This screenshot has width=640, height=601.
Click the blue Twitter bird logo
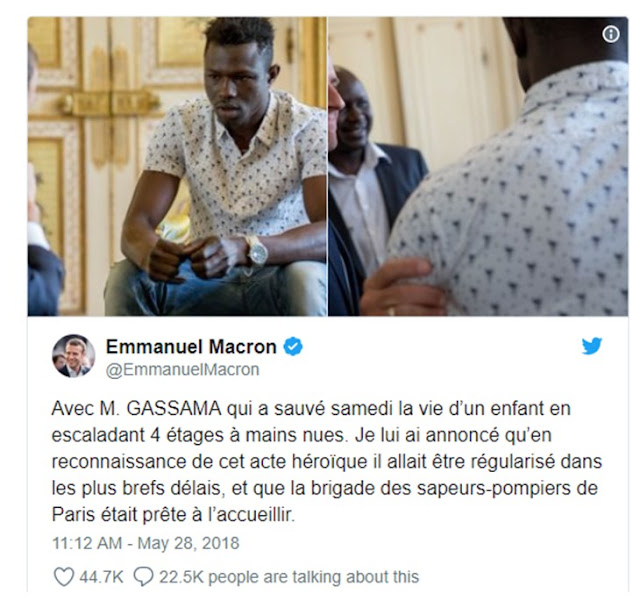tap(592, 346)
